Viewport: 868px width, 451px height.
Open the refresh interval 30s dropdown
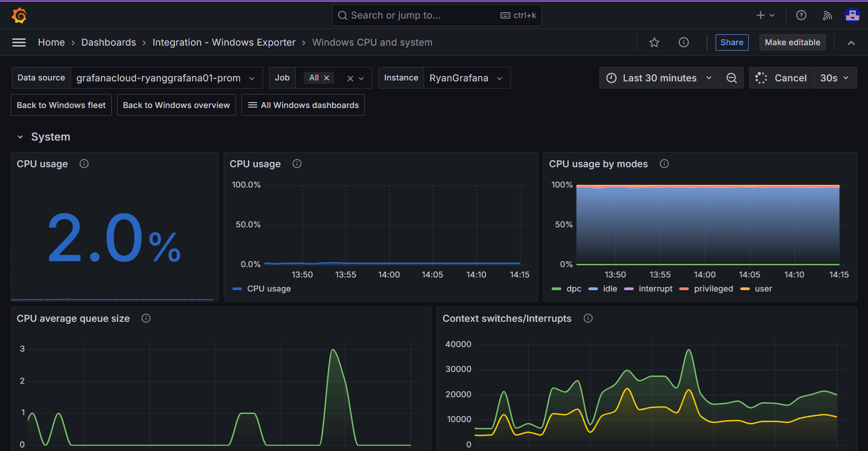(834, 78)
